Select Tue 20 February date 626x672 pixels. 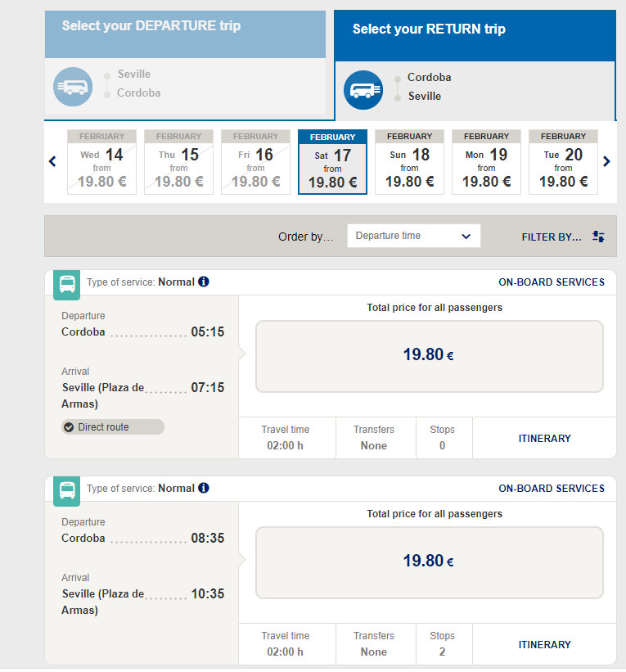tap(563, 161)
